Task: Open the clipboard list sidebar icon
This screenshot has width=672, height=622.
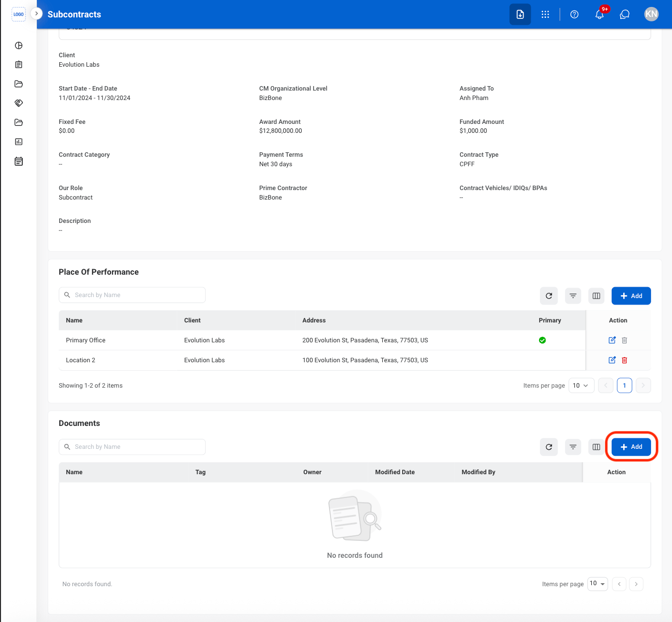Action: [19, 65]
